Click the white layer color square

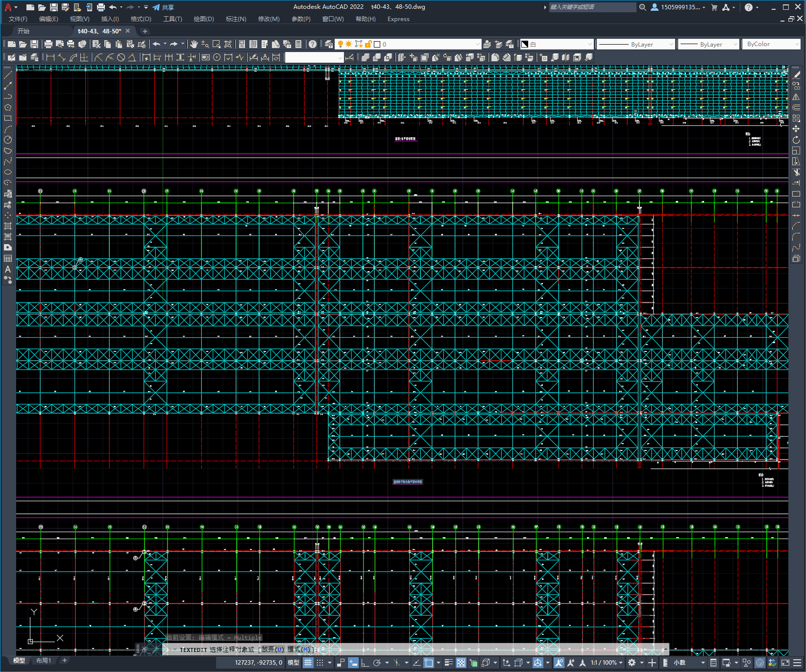click(x=377, y=44)
